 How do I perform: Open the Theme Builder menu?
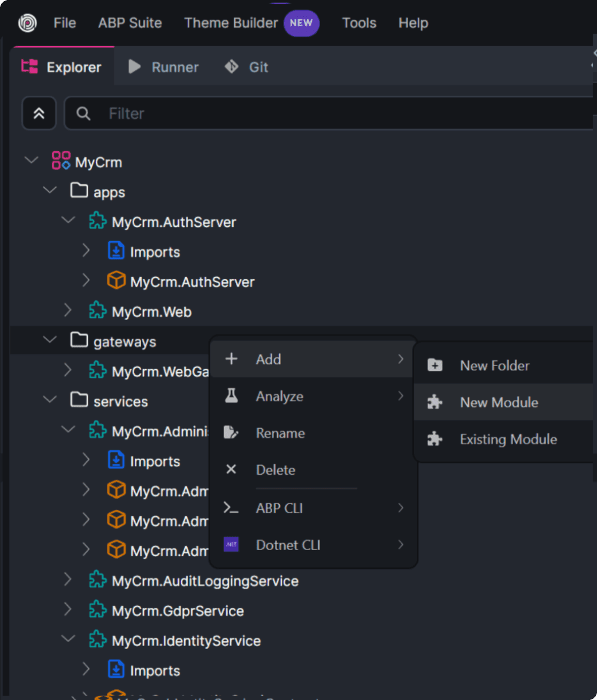click(231, 23)
